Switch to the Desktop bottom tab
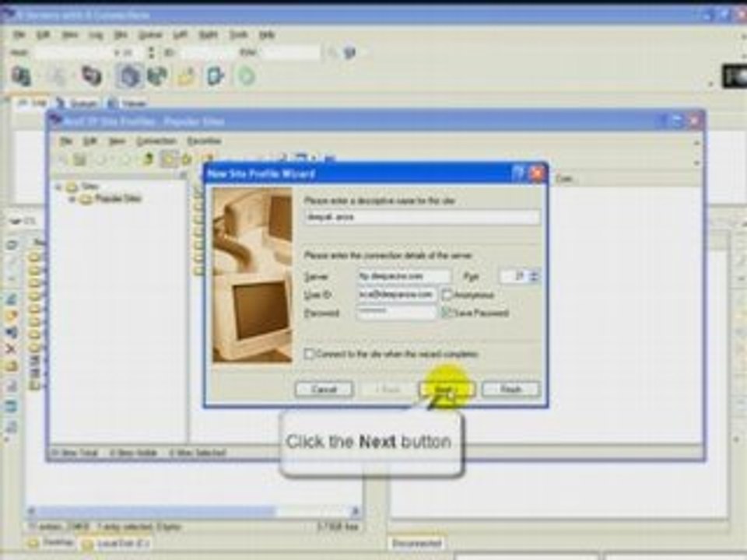747x560 pixels. click(x=51, y=542)
